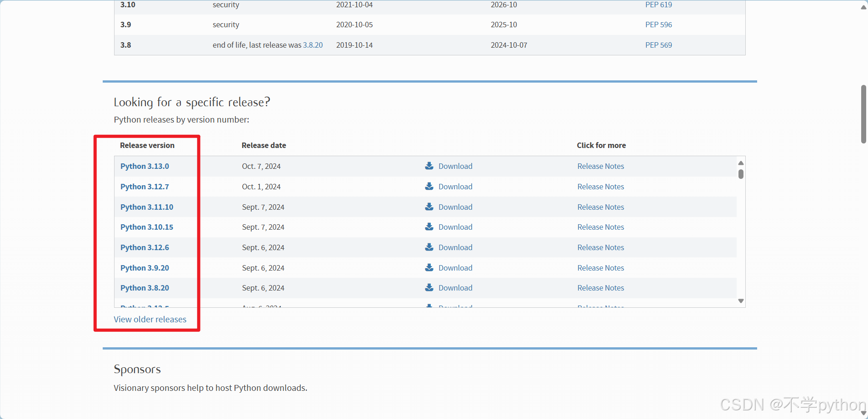View Release Notes for Python 3.8.20
This screenshot has width=868, height=419.
[x=601, y=288]
